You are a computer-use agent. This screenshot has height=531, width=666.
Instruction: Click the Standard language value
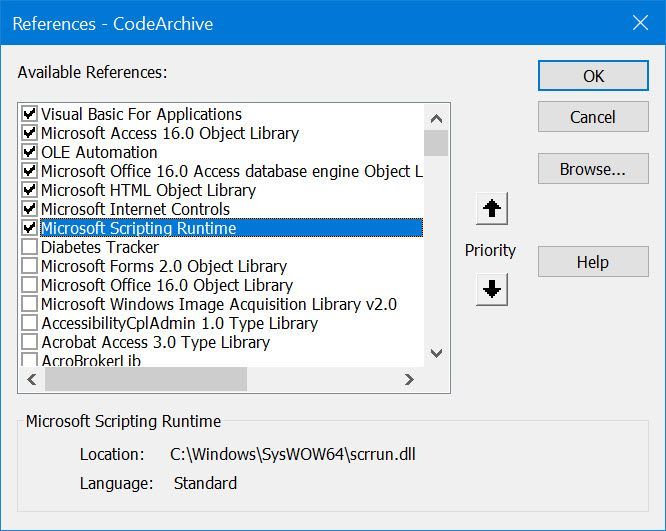pyautogui.click(x=205, y=483)
